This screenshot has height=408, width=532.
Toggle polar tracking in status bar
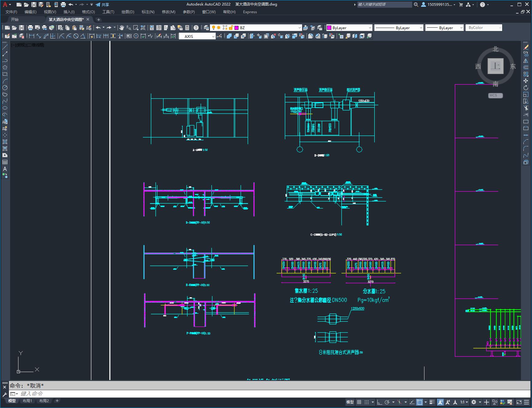pyautogui.click(x=387, y=402)
